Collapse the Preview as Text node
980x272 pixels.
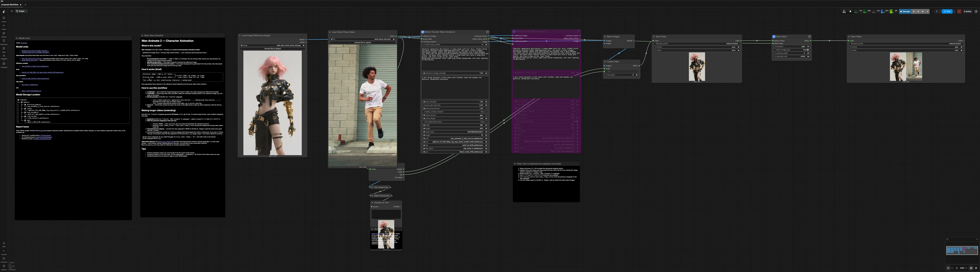click(372, 203)
